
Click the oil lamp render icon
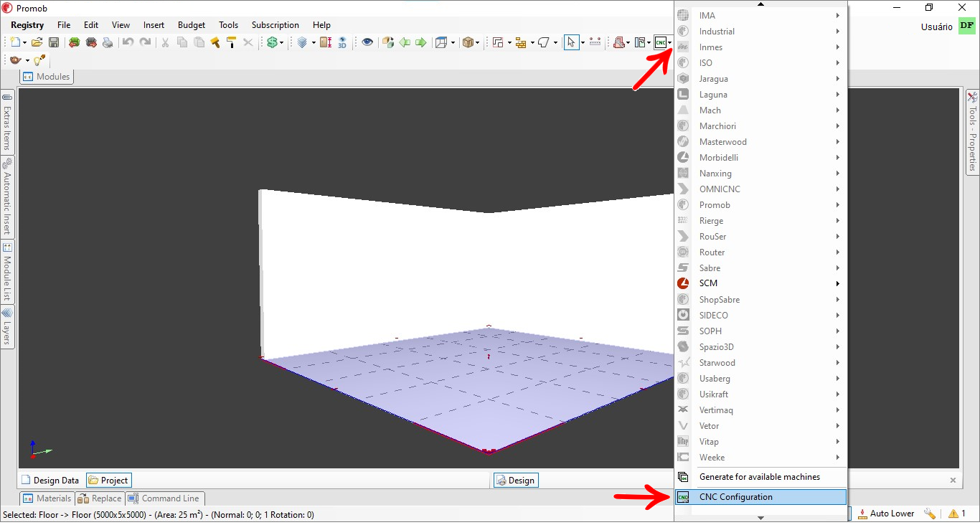15,60
